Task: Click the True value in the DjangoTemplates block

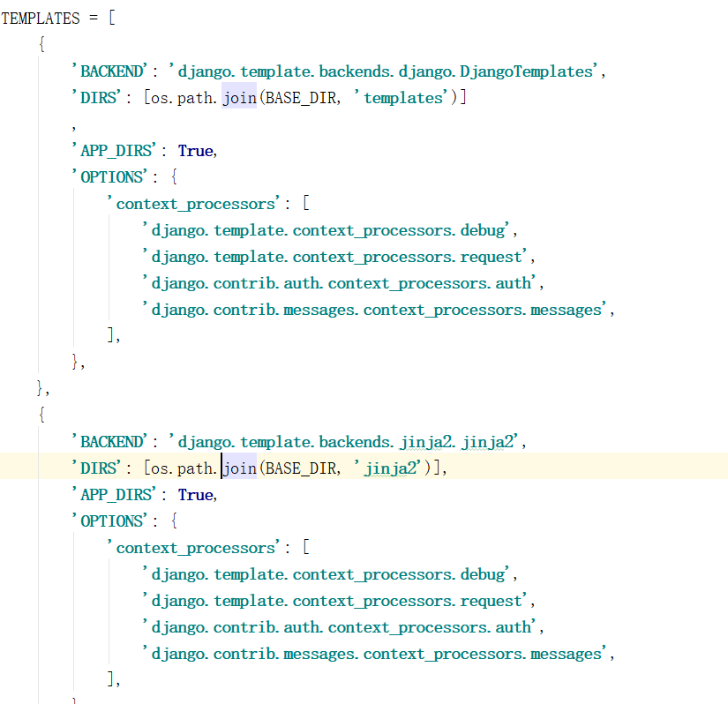Action: pyautogui.click(x=196, y=151)
